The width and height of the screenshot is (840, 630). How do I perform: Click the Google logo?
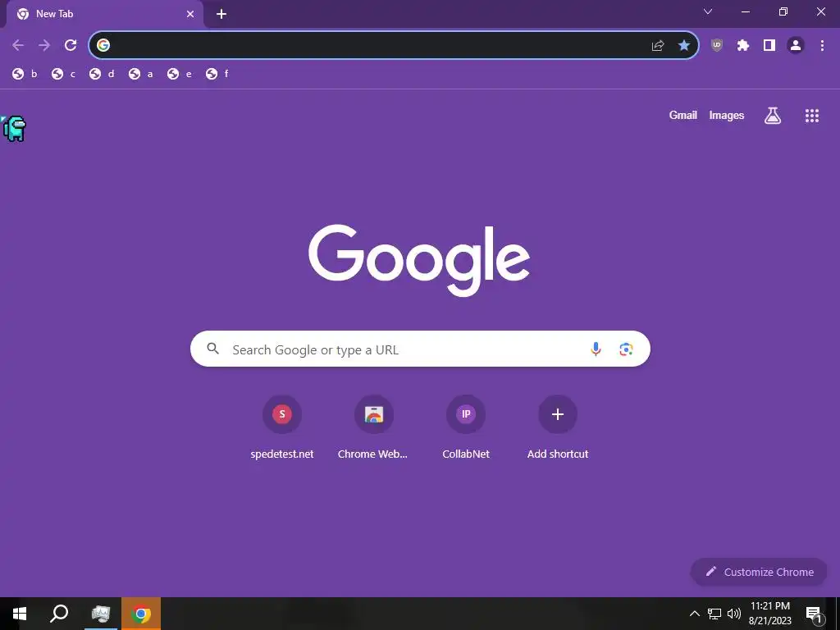(x=419, y=260)
